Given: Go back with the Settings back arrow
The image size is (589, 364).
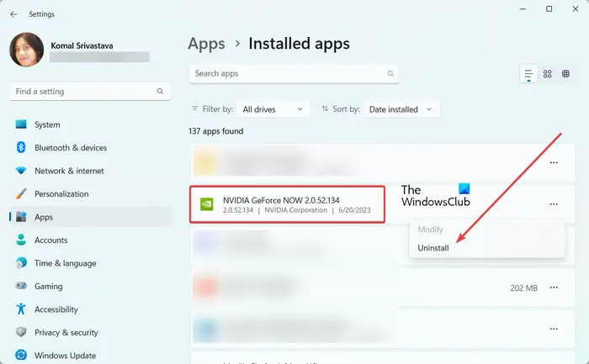Looking at the screenshot, I should (x=14, y=14).
